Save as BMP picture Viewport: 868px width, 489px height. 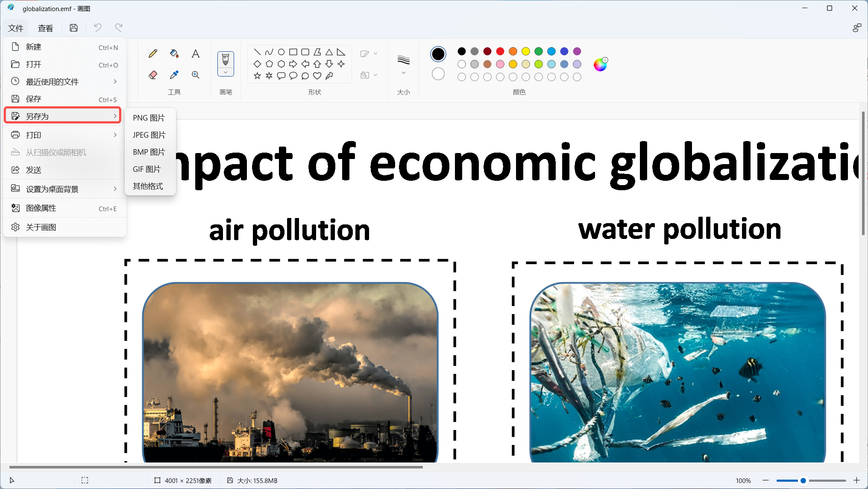point(150,152)
